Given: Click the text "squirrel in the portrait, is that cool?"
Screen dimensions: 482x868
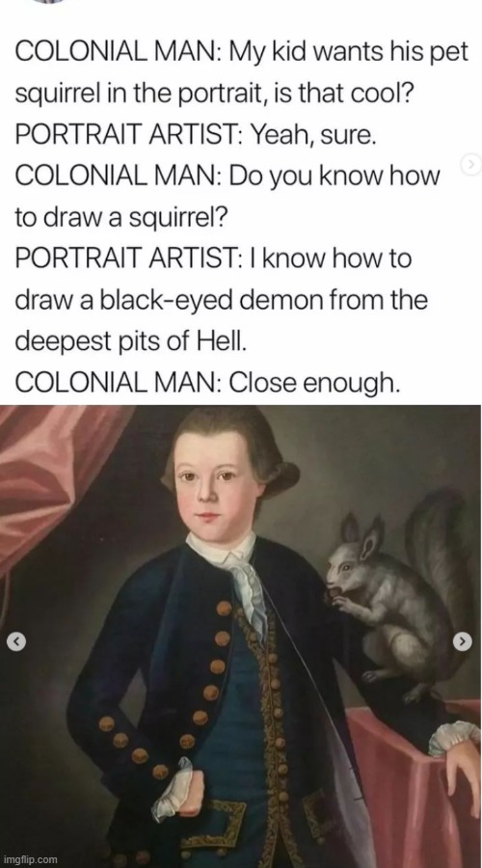Looking at the screenshot, I should [x=214, y=94].
